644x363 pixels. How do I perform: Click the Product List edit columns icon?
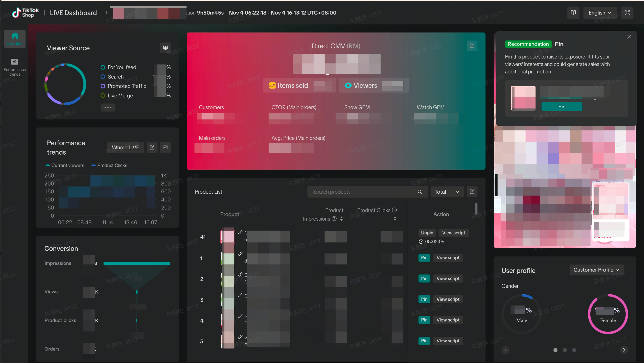click(472, 192)
